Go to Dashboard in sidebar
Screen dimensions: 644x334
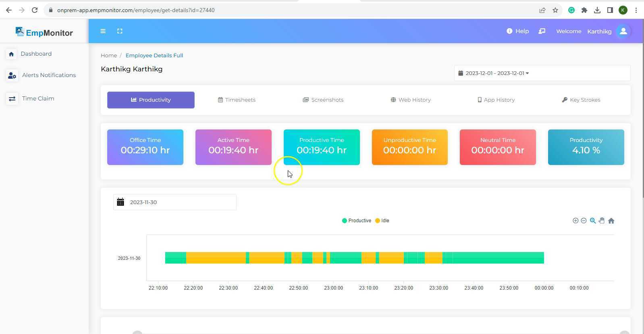[x=36, y=54]
